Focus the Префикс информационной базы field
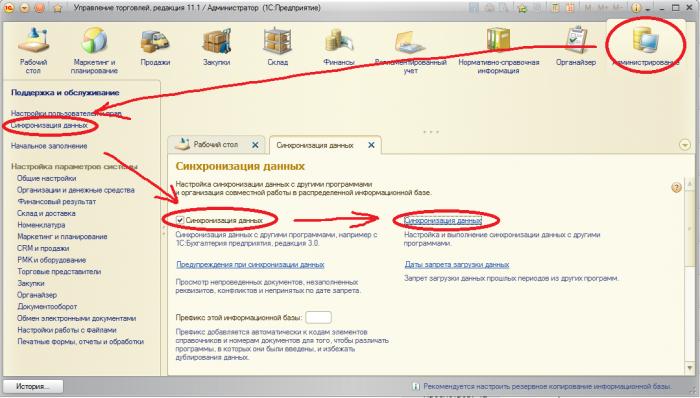The image size is (700, 398). point(318,318)
